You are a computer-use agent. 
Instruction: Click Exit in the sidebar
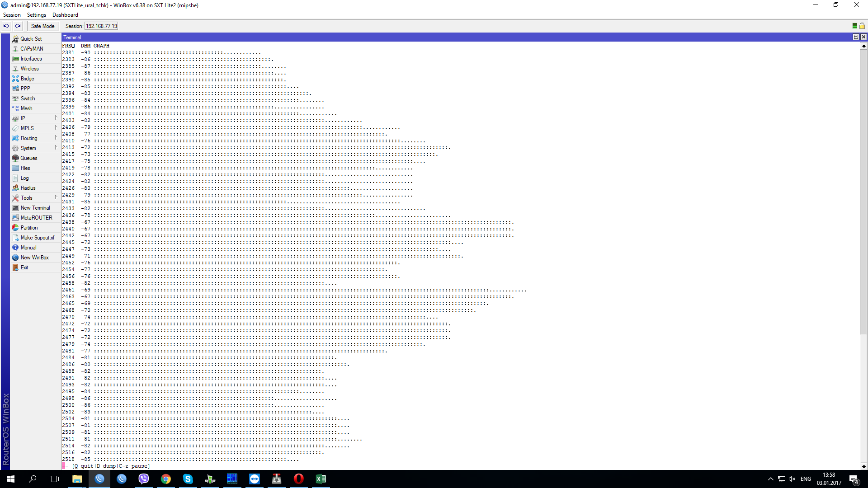point(24,267)
